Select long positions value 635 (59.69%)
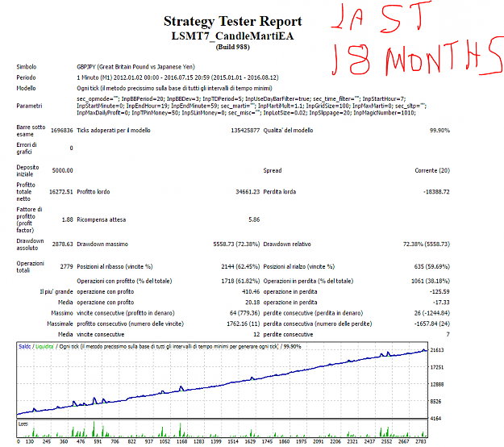 (x=432, y=266)
